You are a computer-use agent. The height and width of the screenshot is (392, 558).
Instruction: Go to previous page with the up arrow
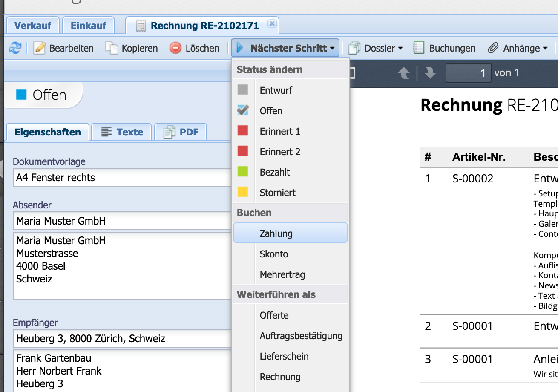coord(404,72)
